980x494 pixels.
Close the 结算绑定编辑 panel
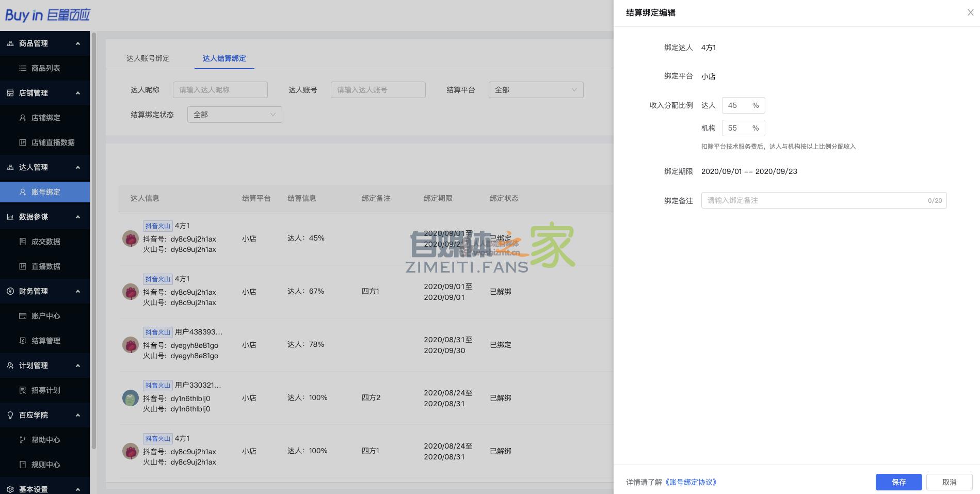970,13
